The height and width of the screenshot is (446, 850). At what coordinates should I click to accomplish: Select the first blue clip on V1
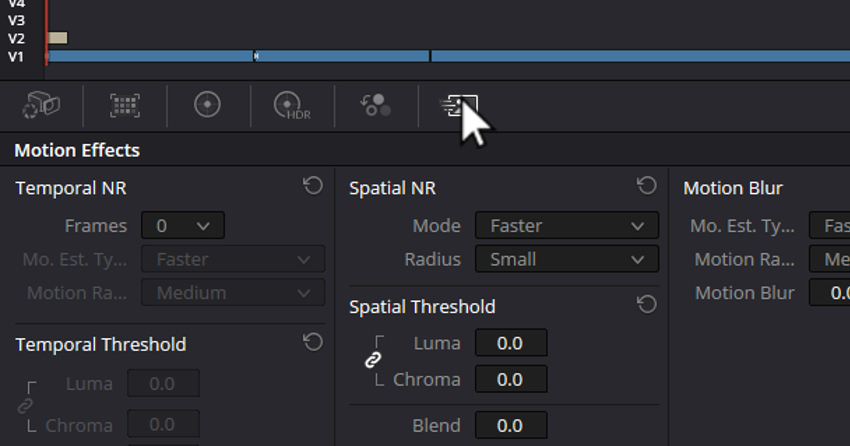click(x=151, y=56)
